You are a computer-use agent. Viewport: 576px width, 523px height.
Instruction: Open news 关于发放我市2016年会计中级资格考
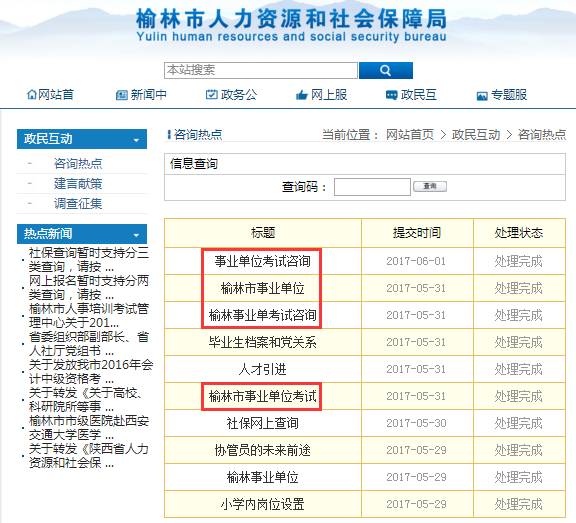[x=91, y=371]
